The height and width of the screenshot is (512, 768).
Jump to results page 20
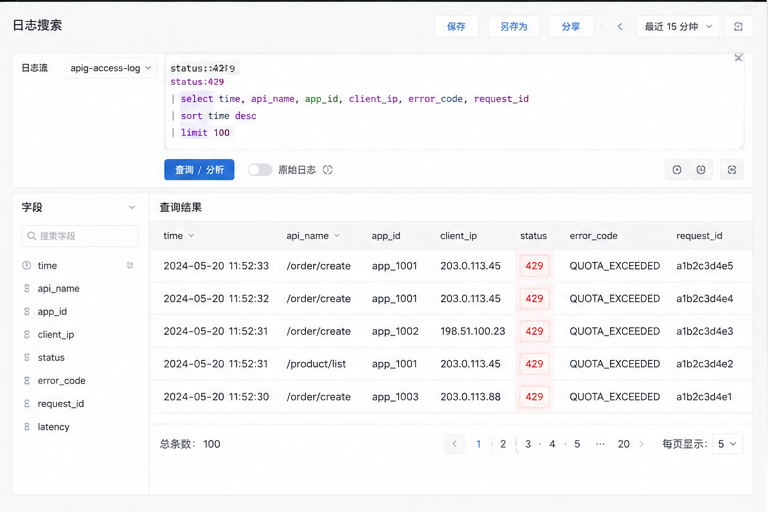click(624, 444)
